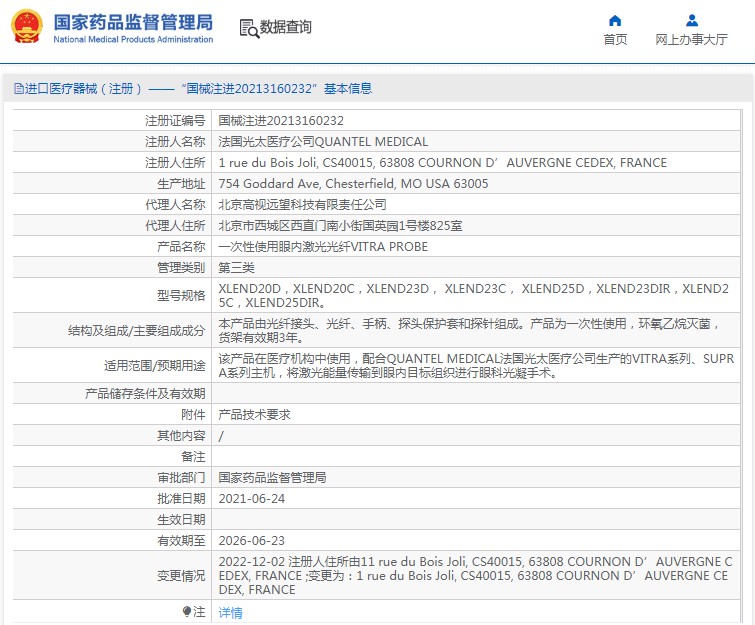
Task: Click the 产品储存条件及有效期 label
Action: (x=145, y=394)
